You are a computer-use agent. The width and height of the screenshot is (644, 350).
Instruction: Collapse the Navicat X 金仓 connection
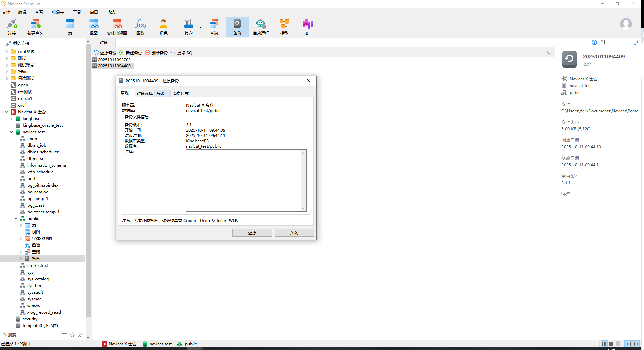pyautogui.click(x=7, y=112)
